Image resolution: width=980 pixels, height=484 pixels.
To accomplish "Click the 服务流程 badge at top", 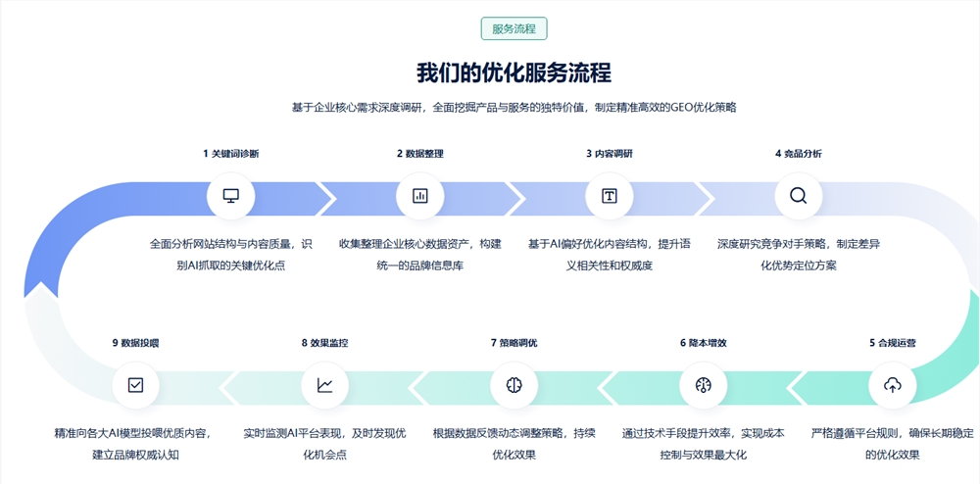I will tap(514, 28).
